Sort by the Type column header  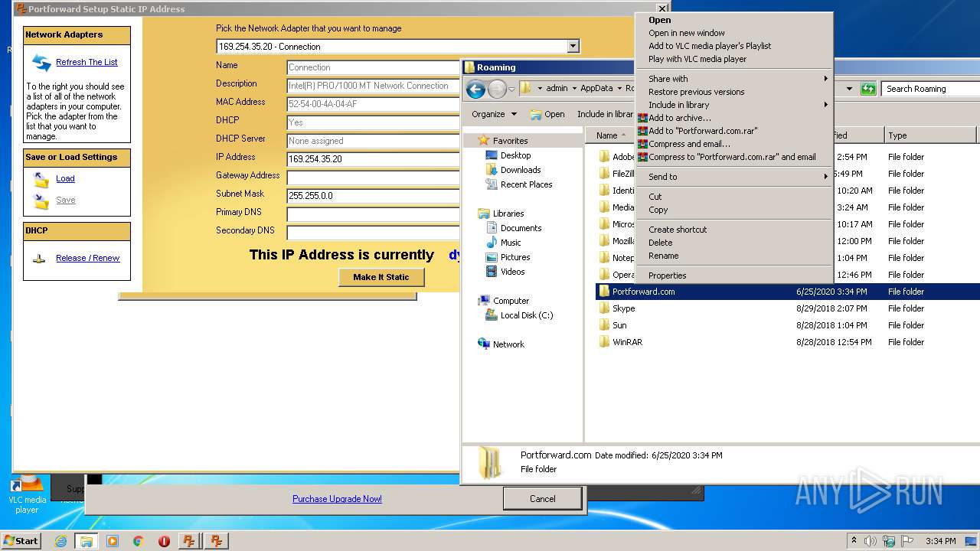(x=930, y=135)
